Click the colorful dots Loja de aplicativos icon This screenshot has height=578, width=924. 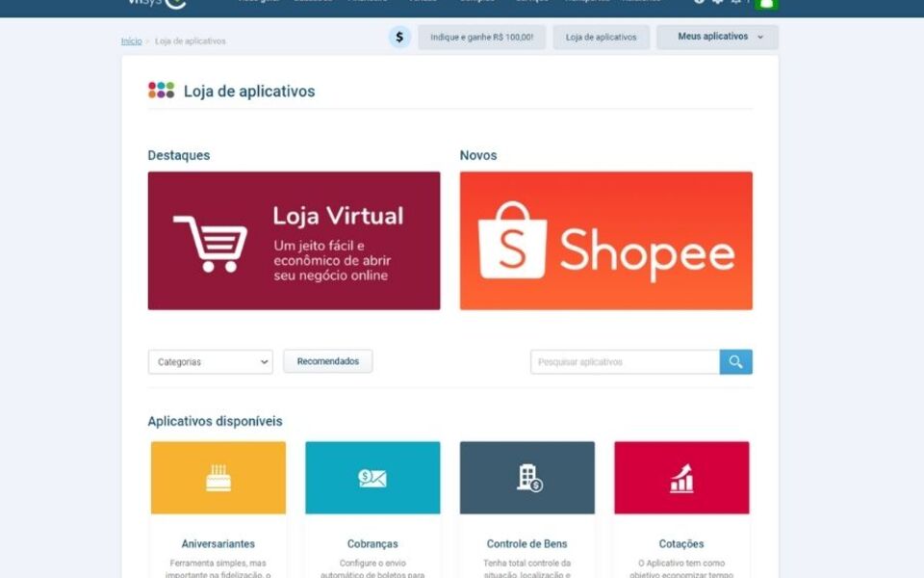click(161, 91)
